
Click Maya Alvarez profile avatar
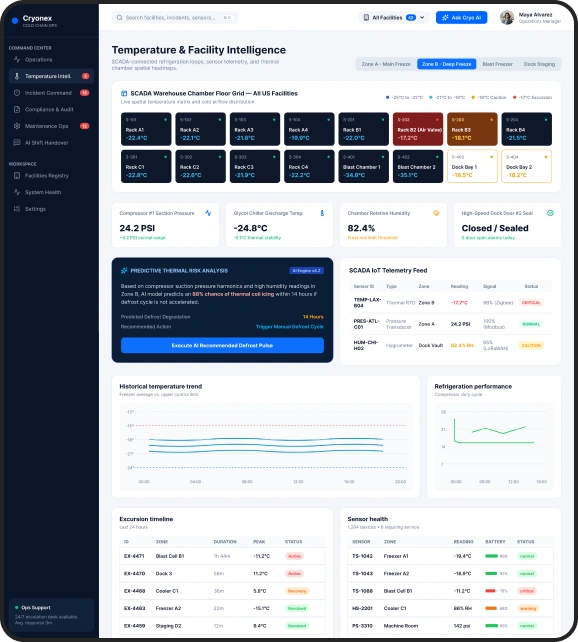[x=507, y=18]
